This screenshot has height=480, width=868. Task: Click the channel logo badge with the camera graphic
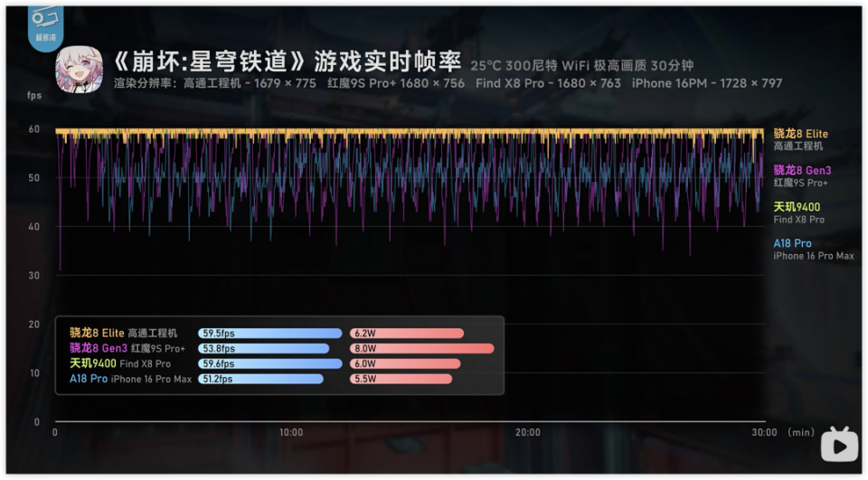tap(45, 28)
